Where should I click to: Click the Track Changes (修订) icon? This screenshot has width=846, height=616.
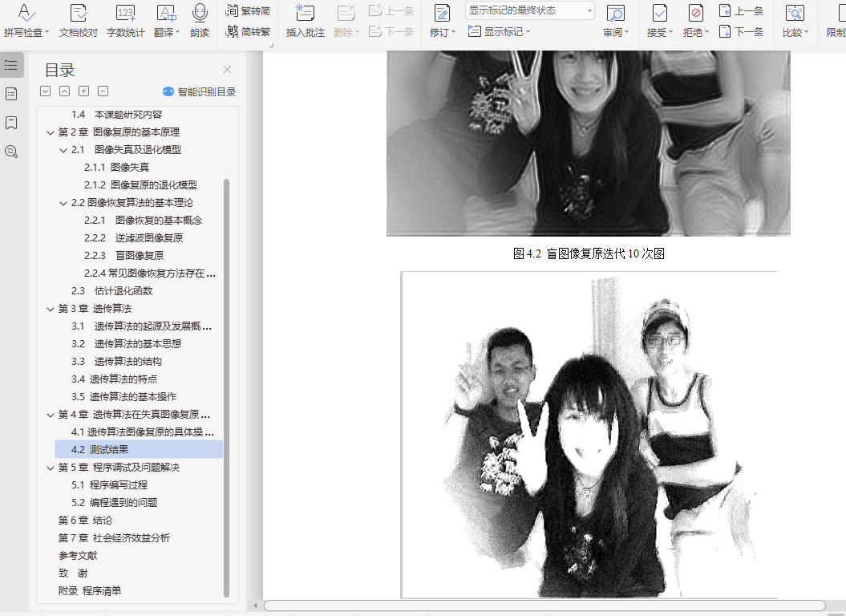[441, 14]
